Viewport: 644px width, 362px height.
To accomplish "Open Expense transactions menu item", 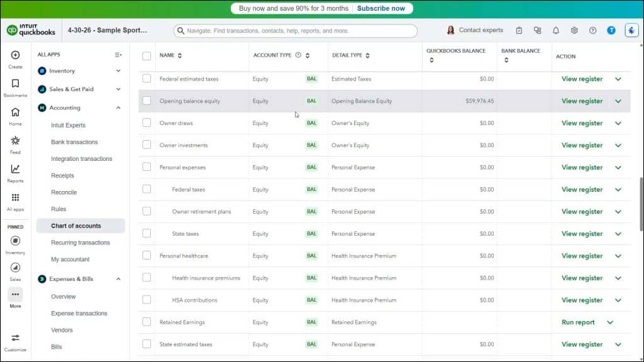I will click(79, 313).
